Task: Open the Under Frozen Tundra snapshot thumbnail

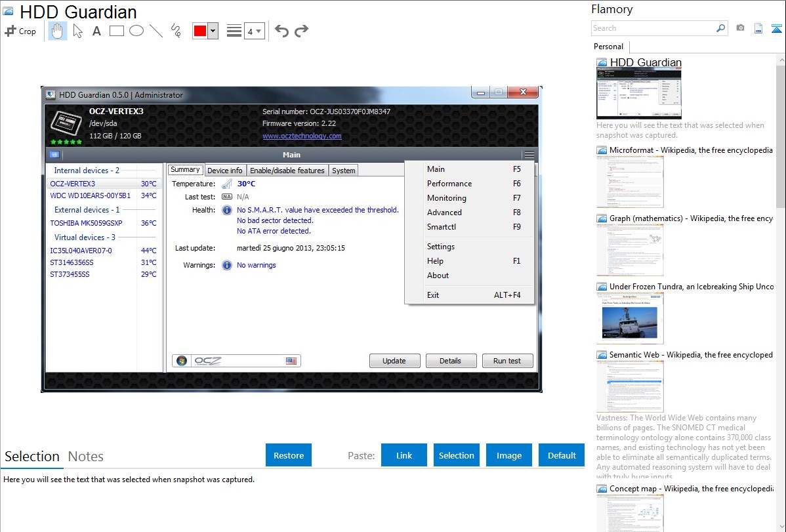Action: [x=629, y=317]
